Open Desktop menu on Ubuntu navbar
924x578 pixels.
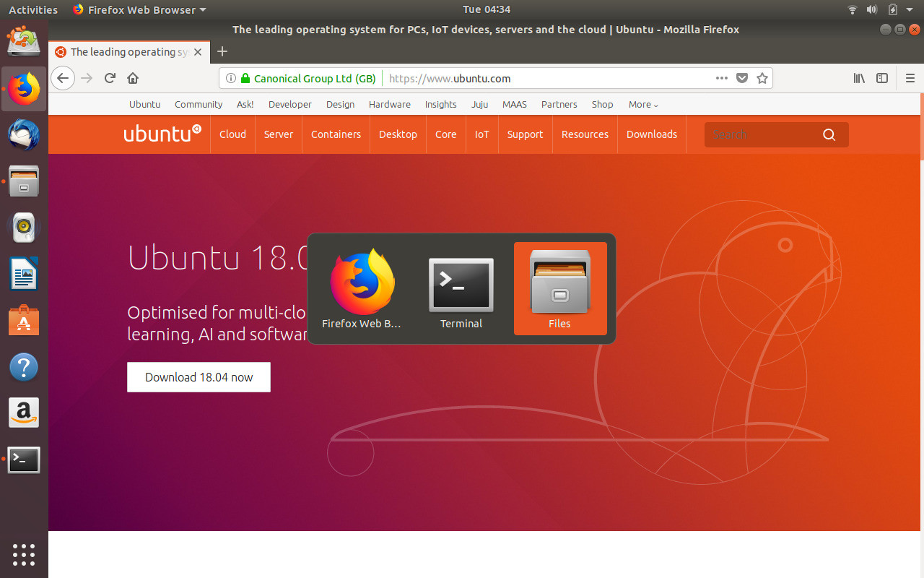pos(398,134)
